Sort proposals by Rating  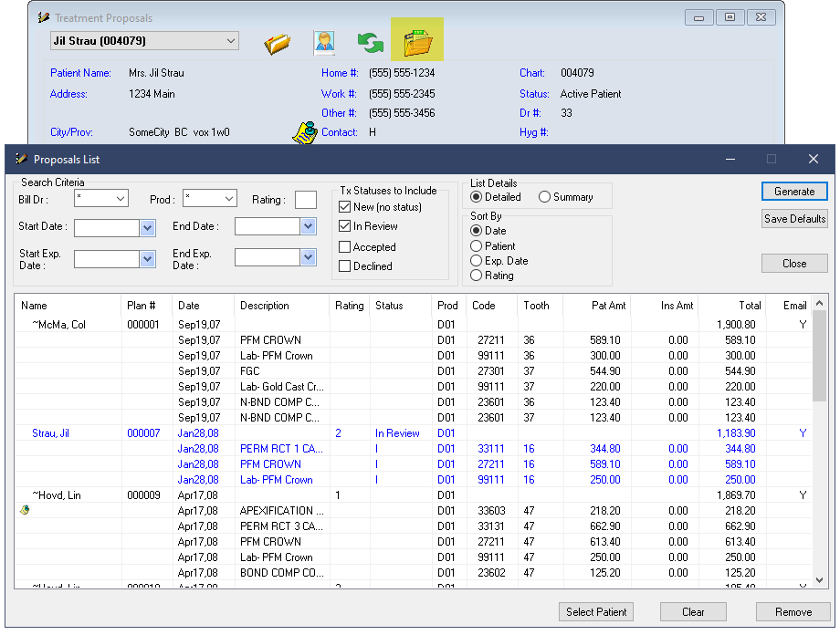(x=476, y=275)
